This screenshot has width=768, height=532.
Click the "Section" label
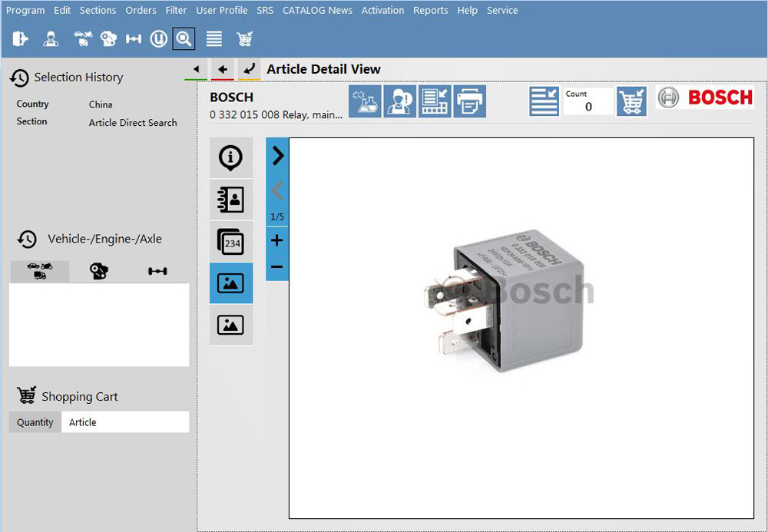point(31,121)
